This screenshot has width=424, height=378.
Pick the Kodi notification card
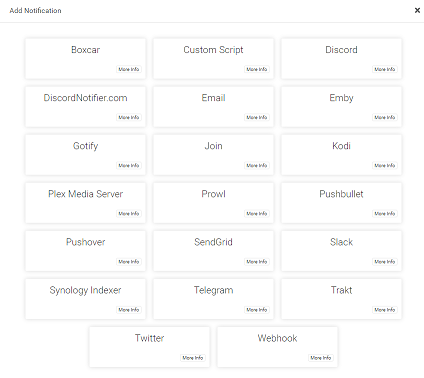(x=341, y=155)
